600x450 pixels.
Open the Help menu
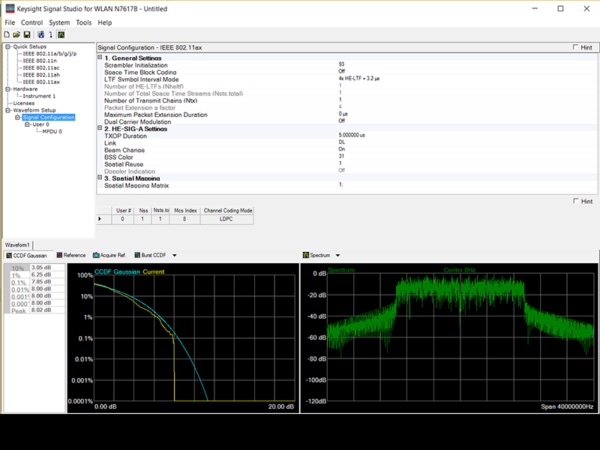[x=104, y=23]
